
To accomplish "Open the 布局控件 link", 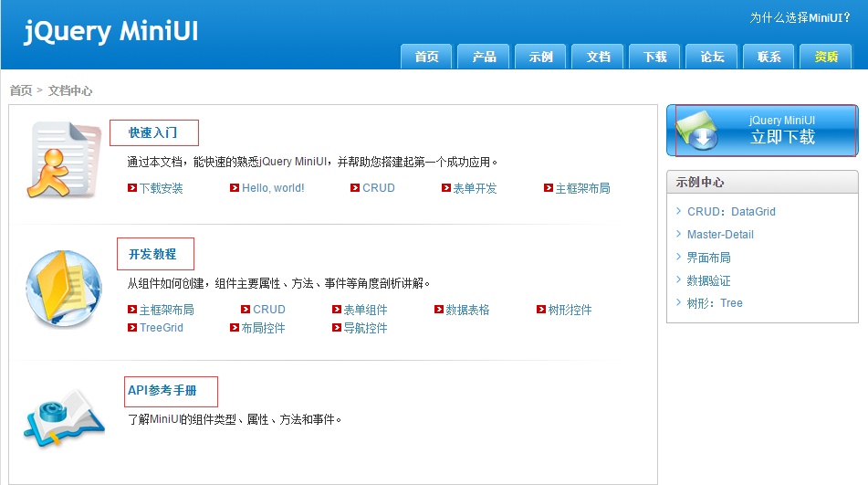I will click(264, 328).
